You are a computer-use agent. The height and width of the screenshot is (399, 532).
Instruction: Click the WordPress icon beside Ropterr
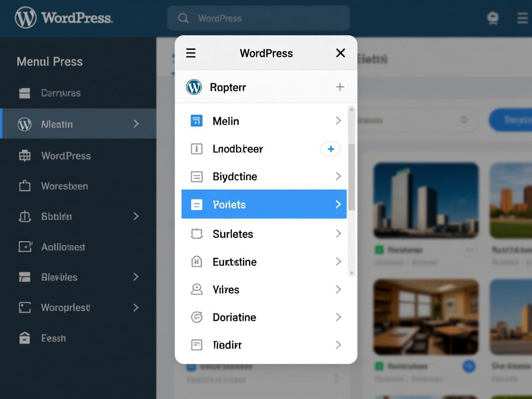(x=194, y=87)
